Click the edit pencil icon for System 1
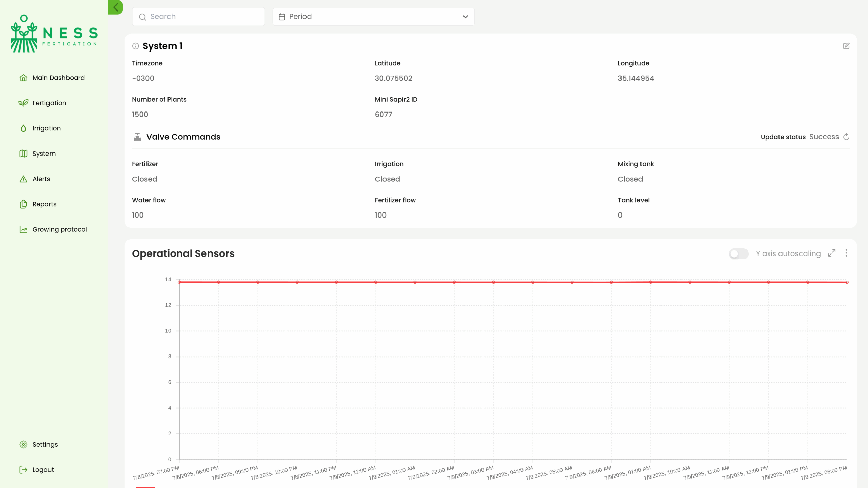The height and width of the screenshot is (488, 868). coord(846,46)
